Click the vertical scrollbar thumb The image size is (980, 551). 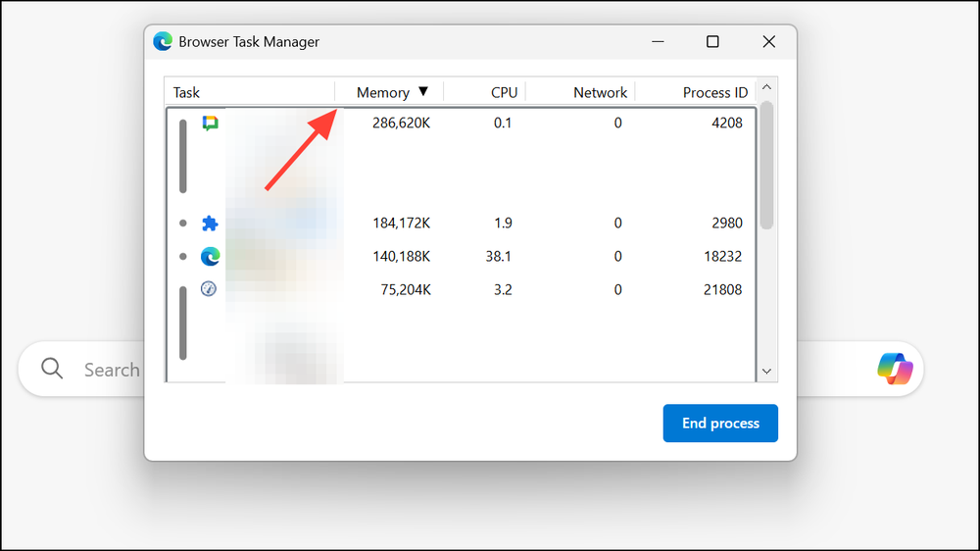click(x=767, y=162)
